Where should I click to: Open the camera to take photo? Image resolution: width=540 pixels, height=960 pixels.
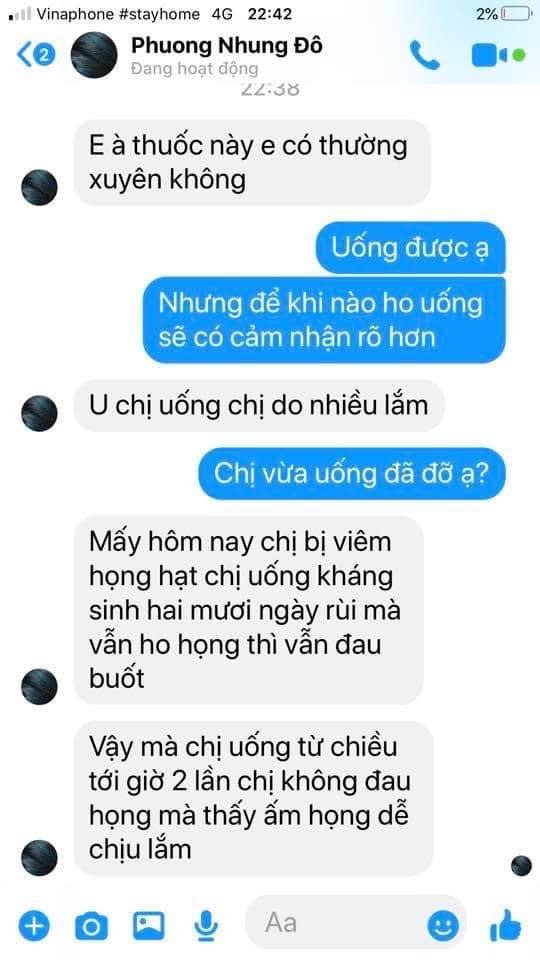point(91,926)
